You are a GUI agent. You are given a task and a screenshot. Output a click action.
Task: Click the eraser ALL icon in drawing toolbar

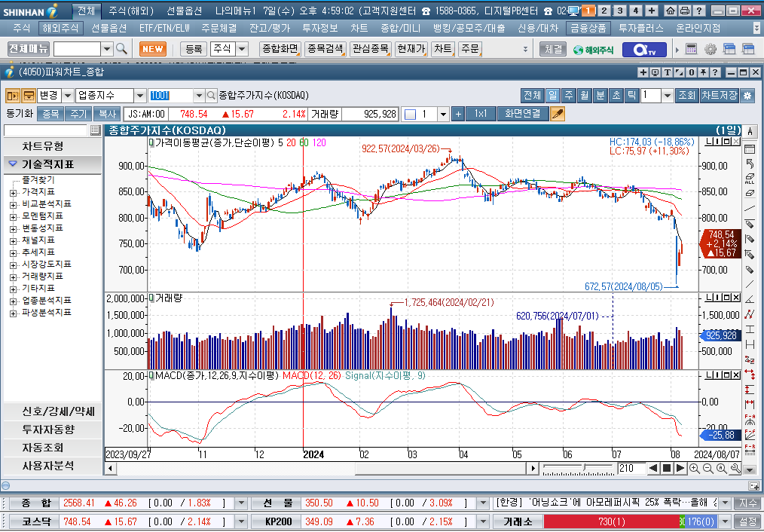click(x=750, y=179)
